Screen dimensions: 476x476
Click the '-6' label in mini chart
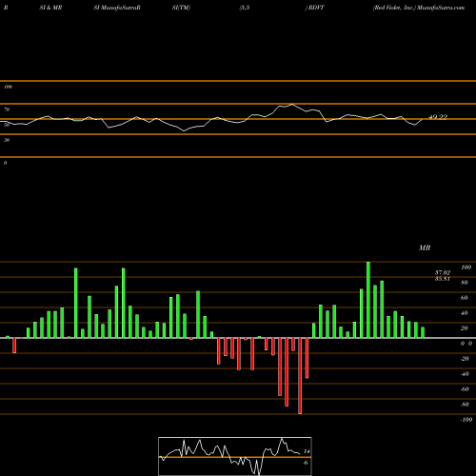tap(306, 463)
